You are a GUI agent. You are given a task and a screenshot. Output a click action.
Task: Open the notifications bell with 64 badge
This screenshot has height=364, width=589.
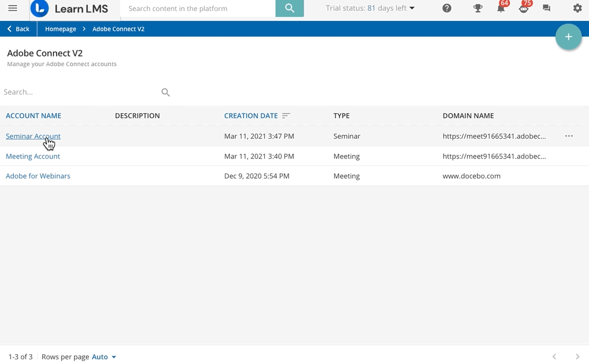[501, 7]
